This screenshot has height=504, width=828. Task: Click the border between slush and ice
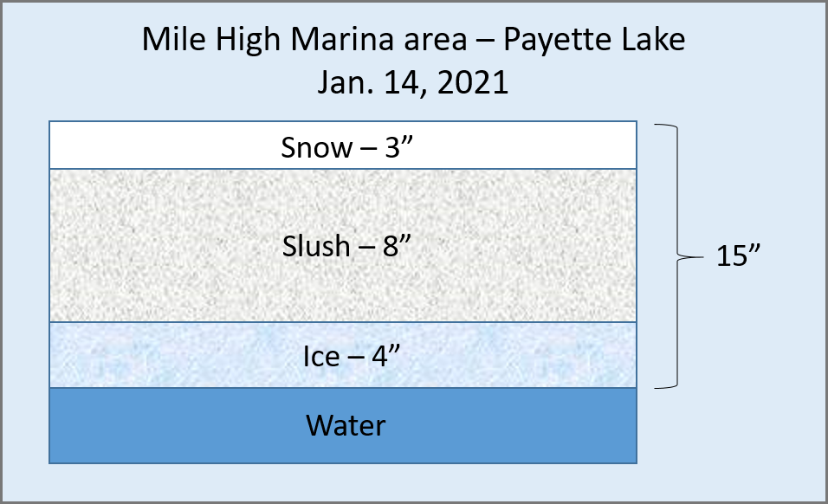coord(343,322)
